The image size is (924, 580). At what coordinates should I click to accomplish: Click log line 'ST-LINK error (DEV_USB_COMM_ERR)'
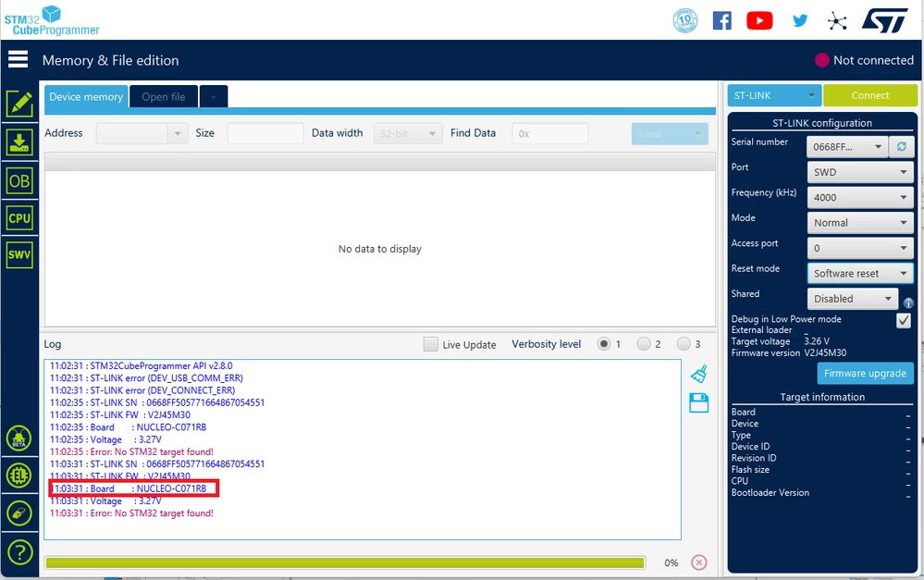[x=146, y=377]
